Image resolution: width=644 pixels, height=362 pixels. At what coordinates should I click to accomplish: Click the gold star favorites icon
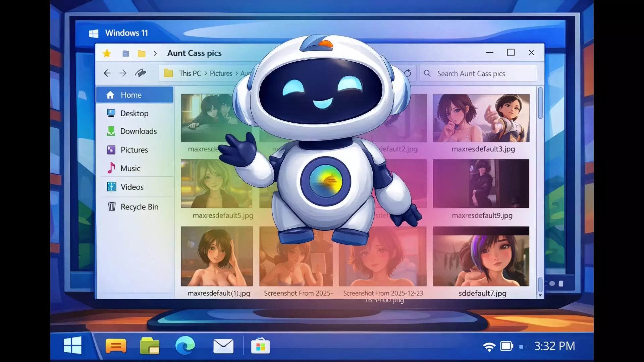[x=107, y=53]
